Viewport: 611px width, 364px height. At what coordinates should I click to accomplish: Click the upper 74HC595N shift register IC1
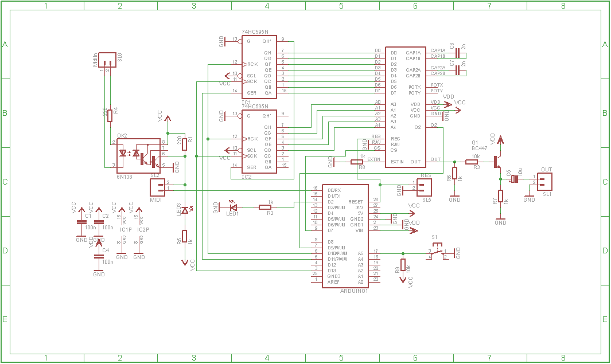259,66
